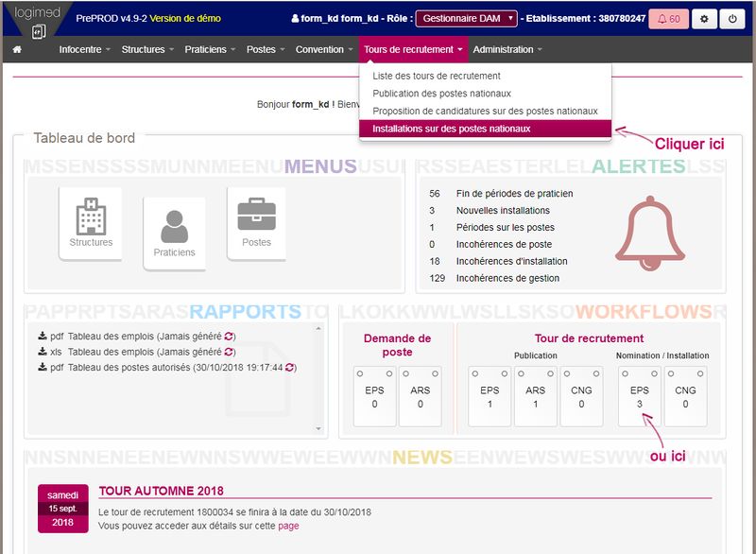Collapse the Tours de recrutement menu
The width and height of the screenshot is (756, 554).
pyautogui.click(x=413, y=49)
